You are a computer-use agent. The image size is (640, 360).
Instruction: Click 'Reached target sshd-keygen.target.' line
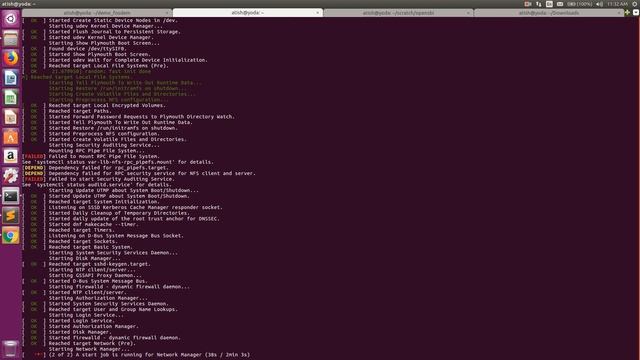coord(100,264)
